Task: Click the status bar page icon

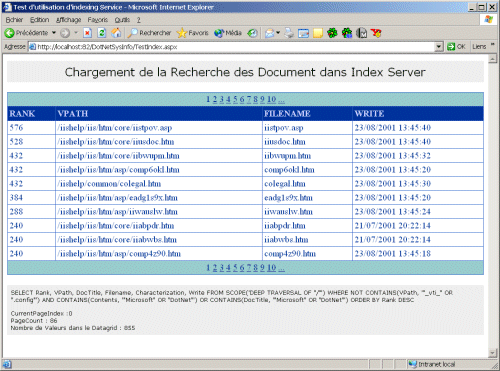Action: tap(7, 364)
